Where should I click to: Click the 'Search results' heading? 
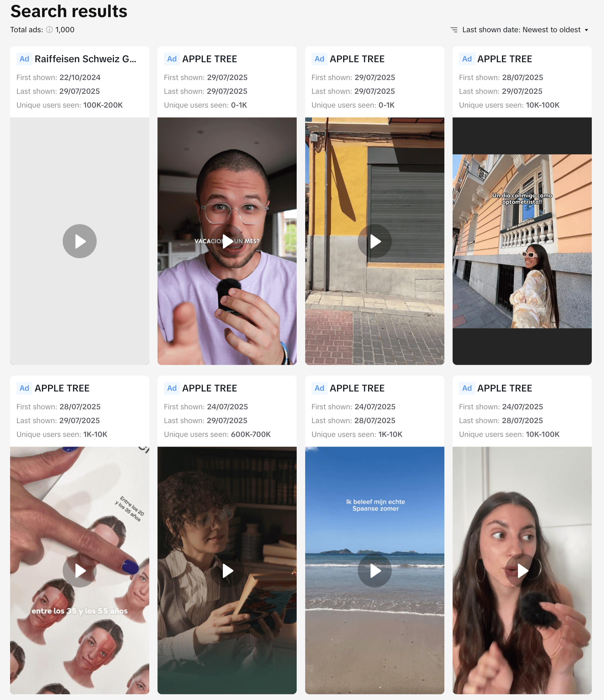point(69,11)
